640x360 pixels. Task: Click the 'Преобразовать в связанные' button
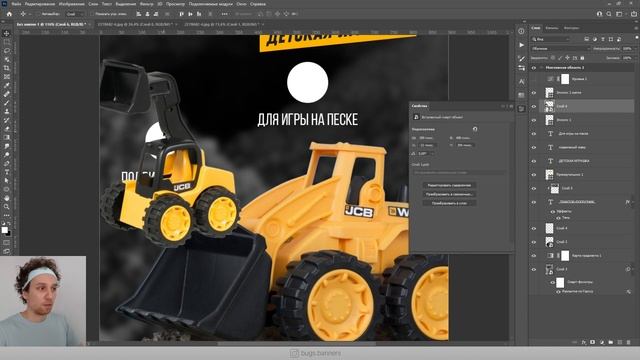449,194
